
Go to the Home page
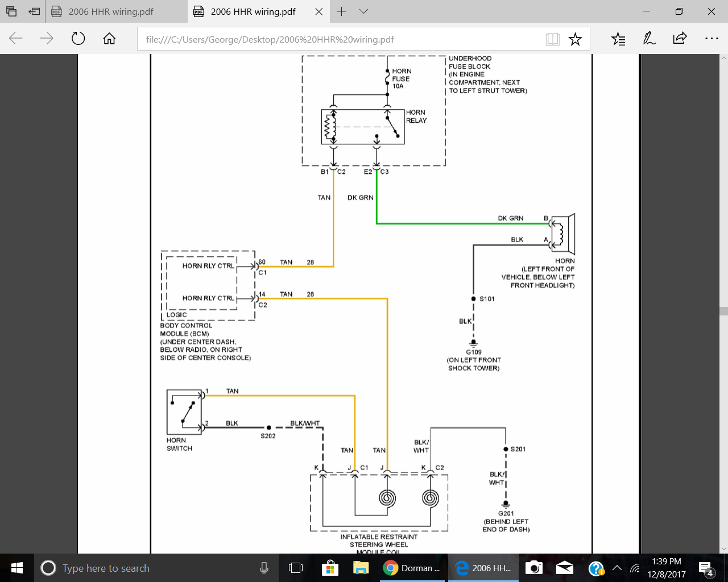109,39
